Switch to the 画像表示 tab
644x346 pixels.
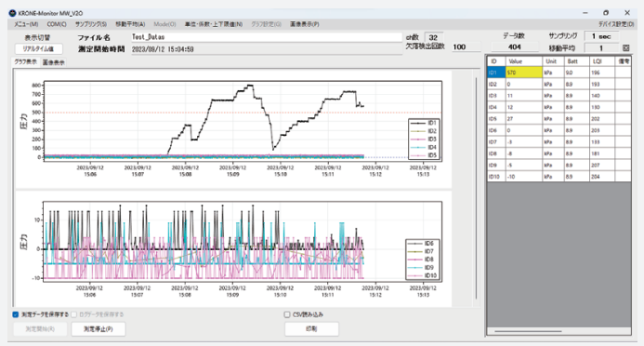(53, 62)
